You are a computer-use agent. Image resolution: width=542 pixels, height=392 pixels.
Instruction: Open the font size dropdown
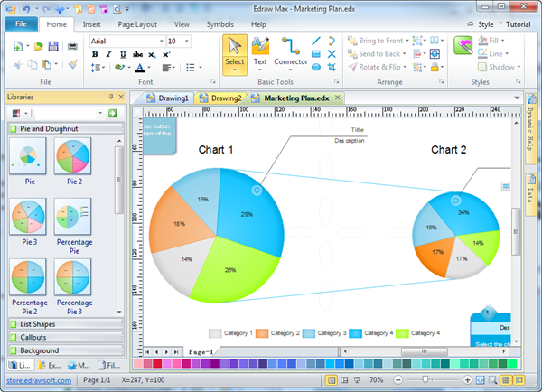pos(187,42)
